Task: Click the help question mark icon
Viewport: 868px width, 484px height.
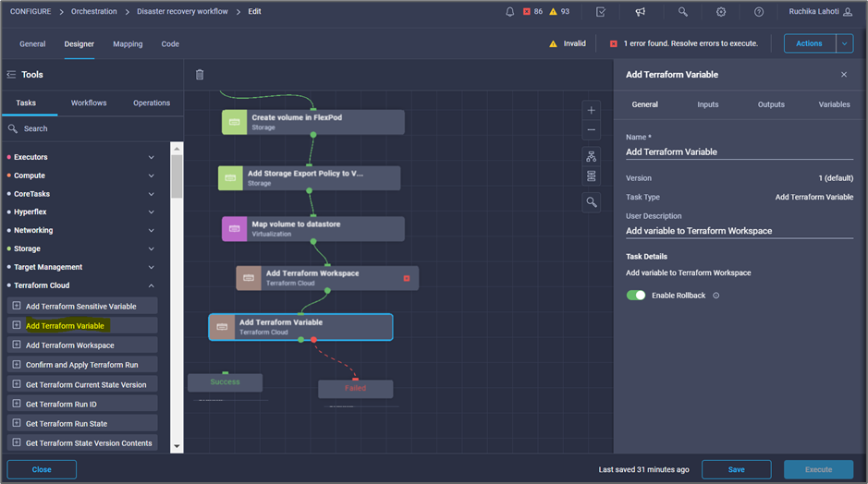Action: tap(759, 12)
